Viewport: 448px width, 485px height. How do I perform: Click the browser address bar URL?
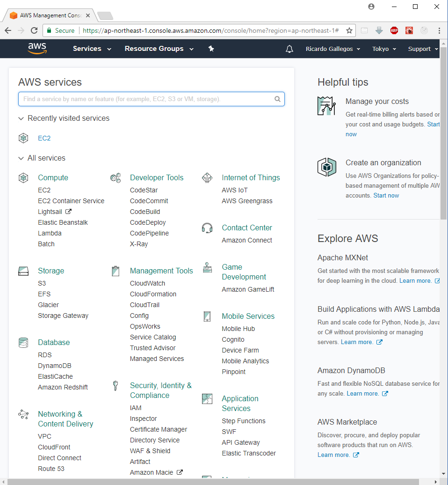point(211,30)
